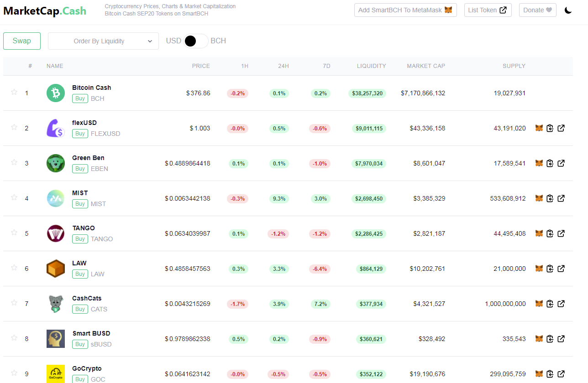Star the MIST token as favorite
588x383 pixels.
(14, 197)
